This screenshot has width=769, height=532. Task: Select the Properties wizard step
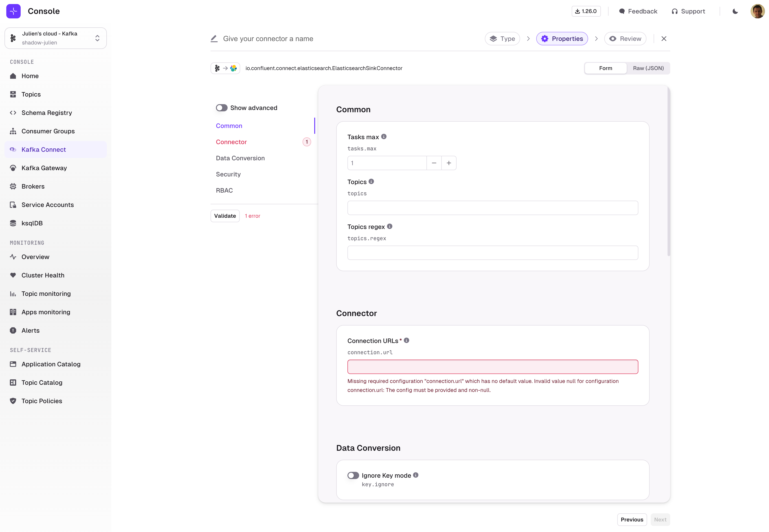562,39
